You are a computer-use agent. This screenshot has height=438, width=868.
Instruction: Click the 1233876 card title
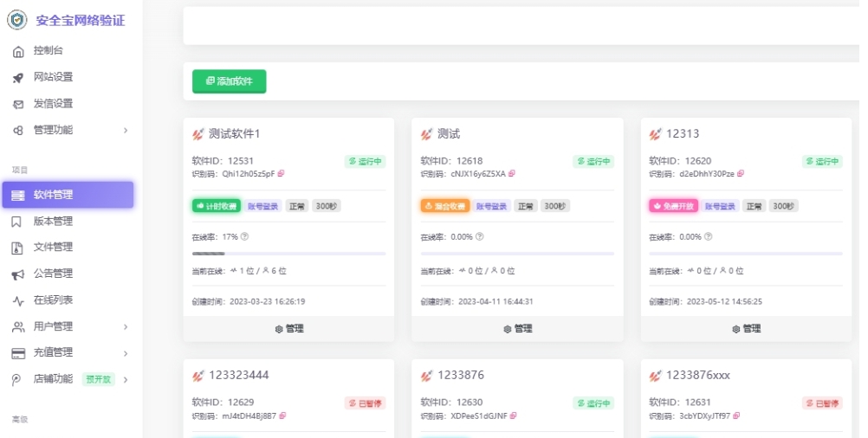pyautogui.click(x=461, y=375)
